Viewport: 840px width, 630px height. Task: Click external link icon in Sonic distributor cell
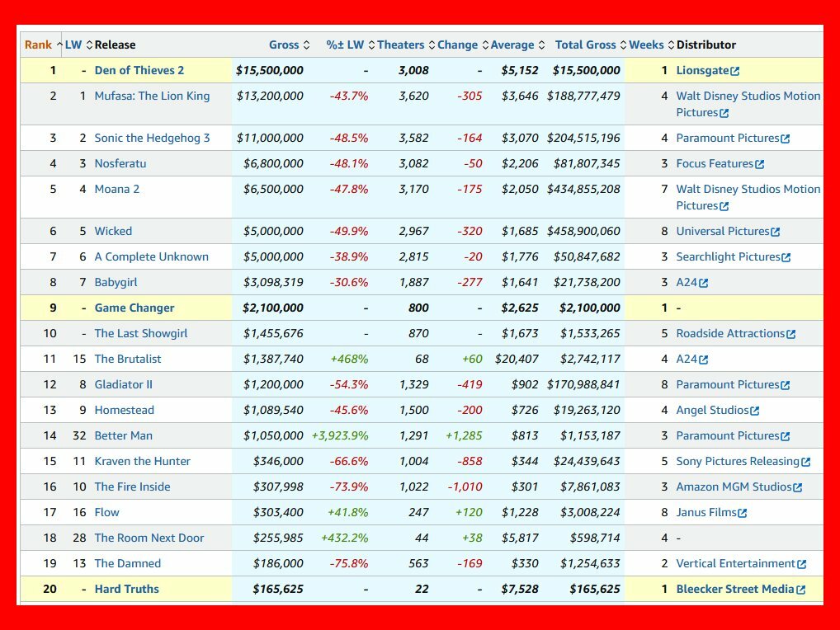click(786, 139)
